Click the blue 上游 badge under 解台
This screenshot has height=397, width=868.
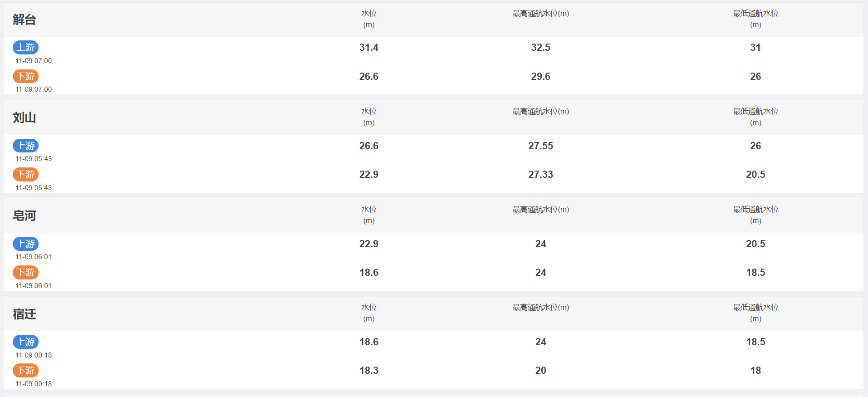(26, 47)
